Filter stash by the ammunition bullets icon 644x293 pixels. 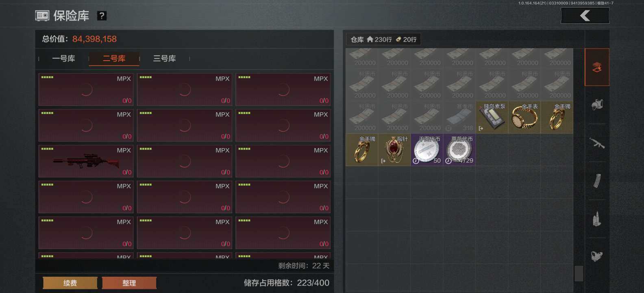(x=597, y=219)
